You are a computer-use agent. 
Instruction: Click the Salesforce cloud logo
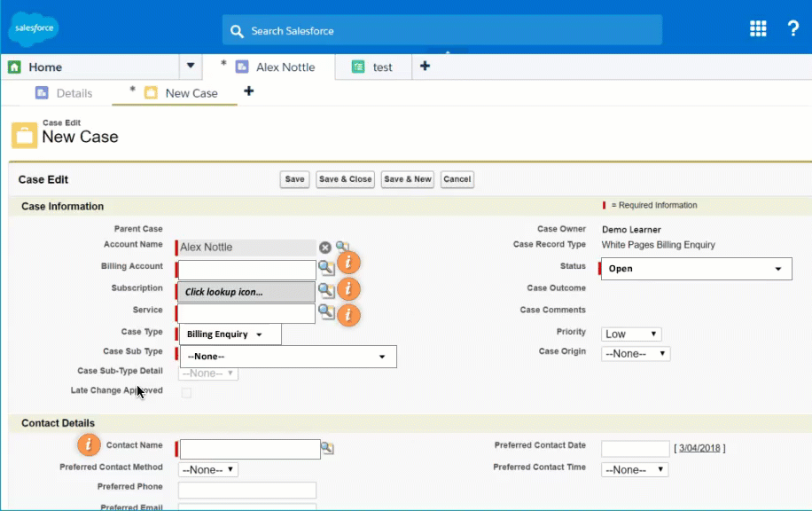(34, 28)
